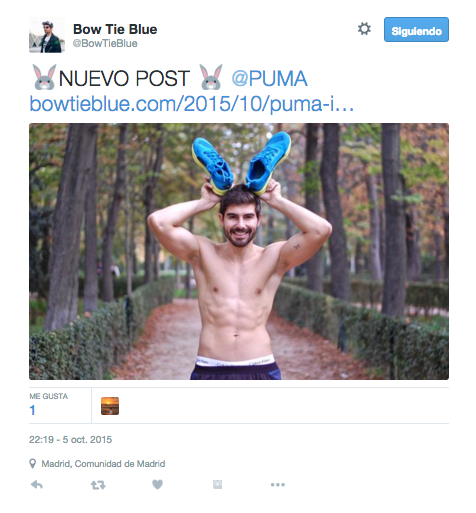Enlarge the photo of man holding blue shoes
The image size is (476, 513).
point(239,251)
